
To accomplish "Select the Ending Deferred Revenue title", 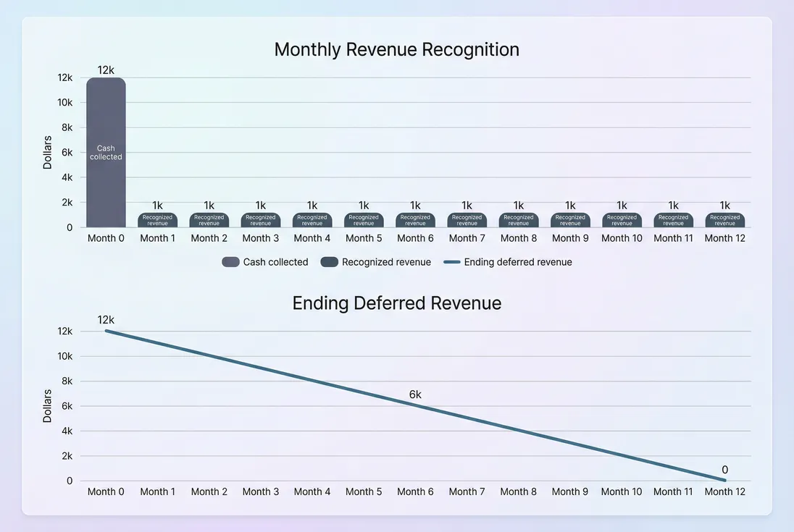I will (396, 303).
